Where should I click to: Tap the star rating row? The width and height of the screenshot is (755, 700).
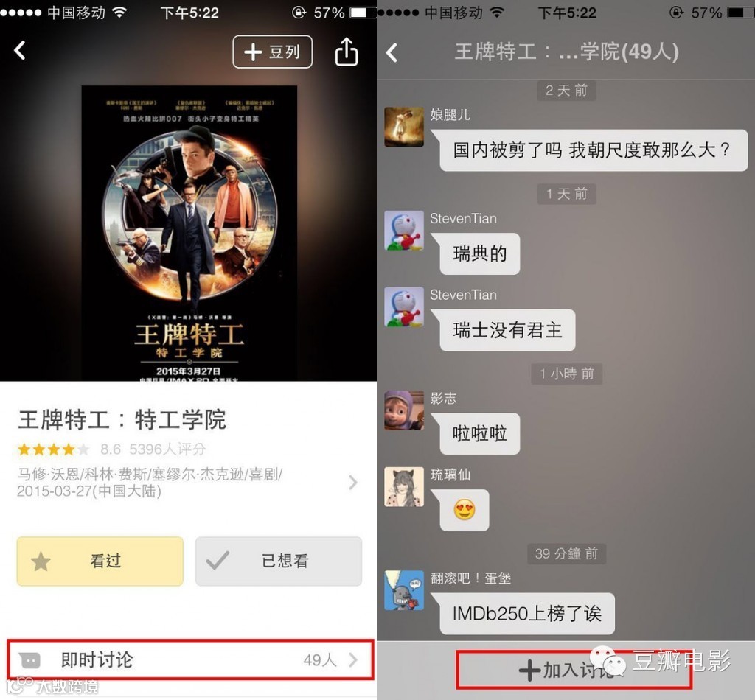tap(112, 449)
